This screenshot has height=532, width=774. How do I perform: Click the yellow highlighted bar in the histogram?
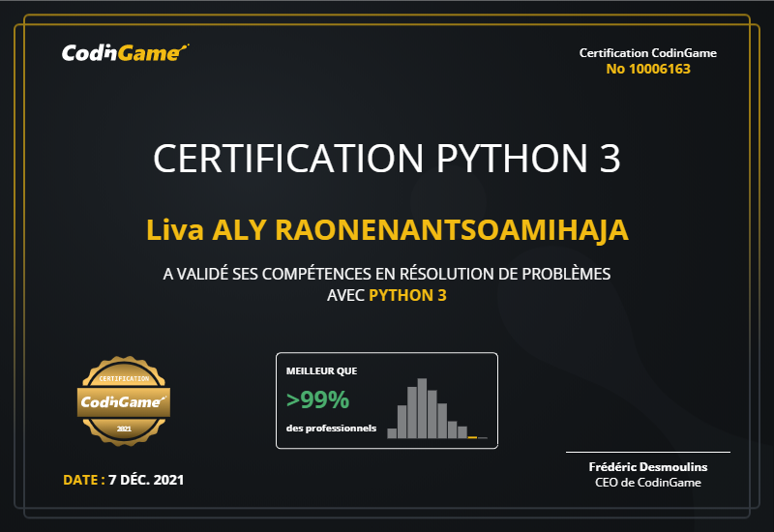(472, 437)
